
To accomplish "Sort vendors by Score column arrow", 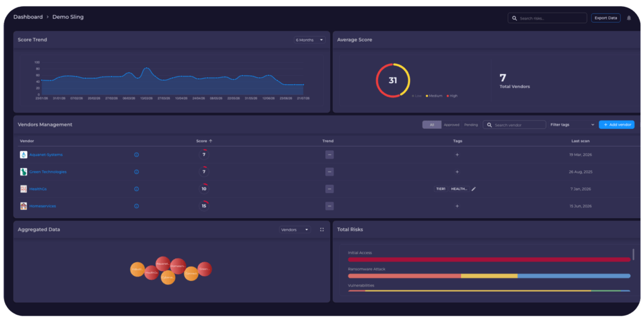I will 211,141.
